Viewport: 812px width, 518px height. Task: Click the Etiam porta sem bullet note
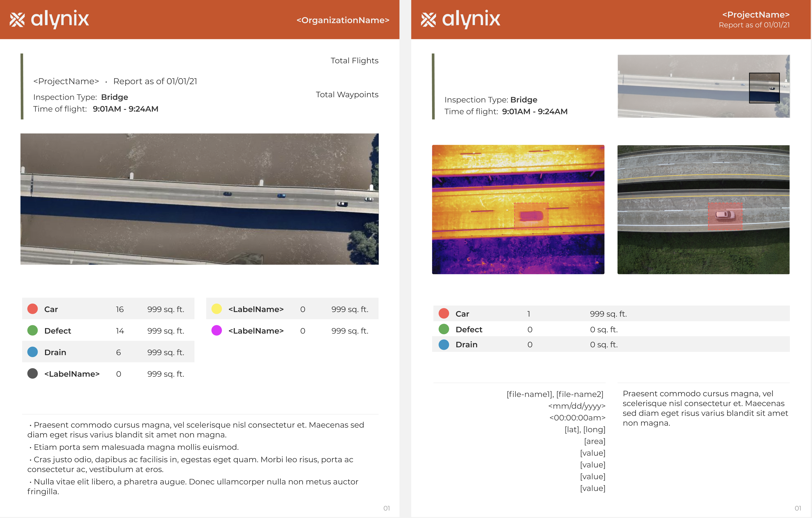click(x=134, y=447)
